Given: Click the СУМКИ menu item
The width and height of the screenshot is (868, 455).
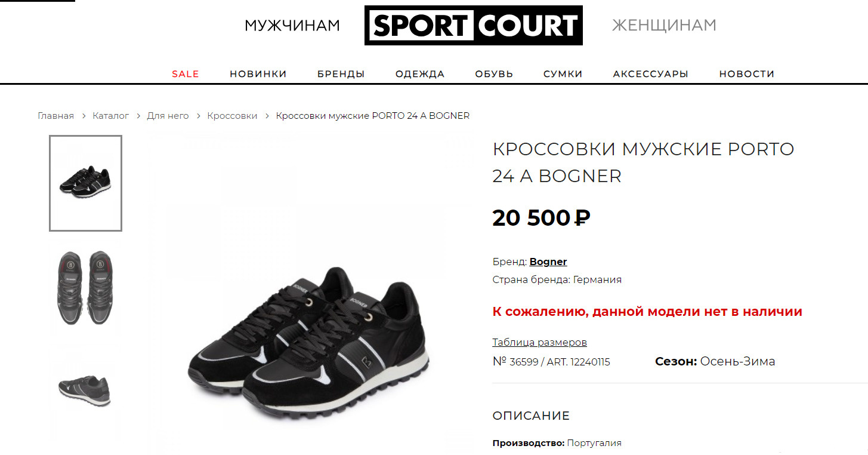Looking at the screenshot, I should click(563, 74).
